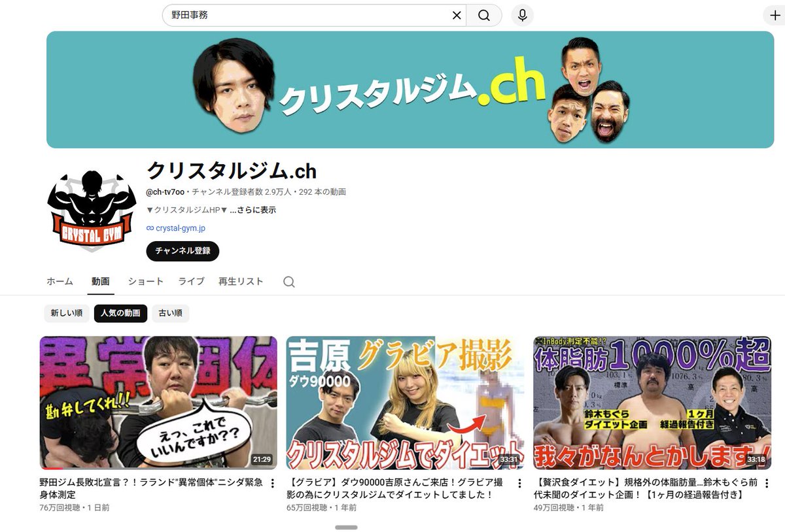Subscribe with the チャンネル登録 button
Image resolution: width=785 pixels, height=532 pixels.
coord(183,251)
